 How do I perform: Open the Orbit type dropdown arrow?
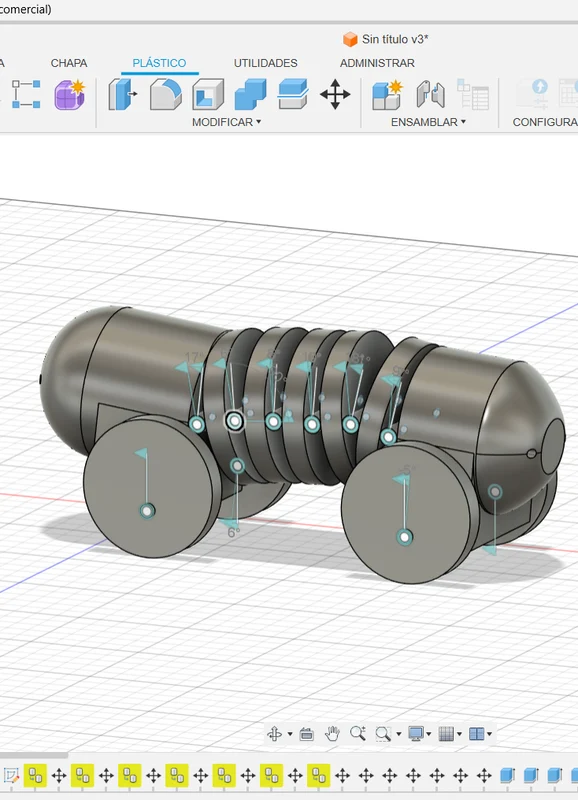[290, 734]
